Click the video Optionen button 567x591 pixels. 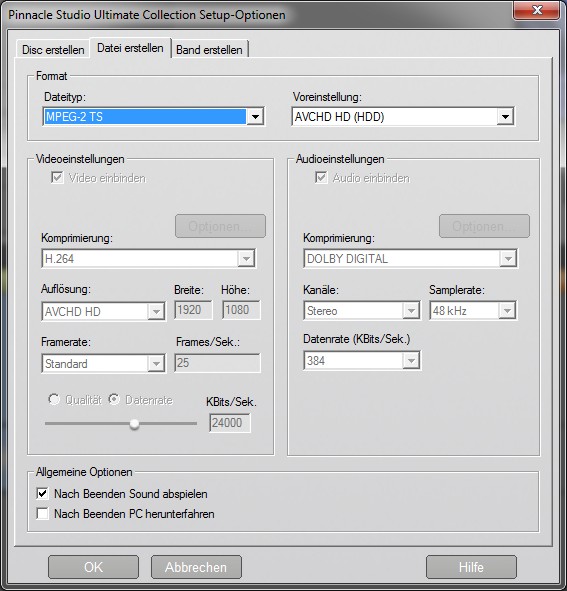pos(221,226)
